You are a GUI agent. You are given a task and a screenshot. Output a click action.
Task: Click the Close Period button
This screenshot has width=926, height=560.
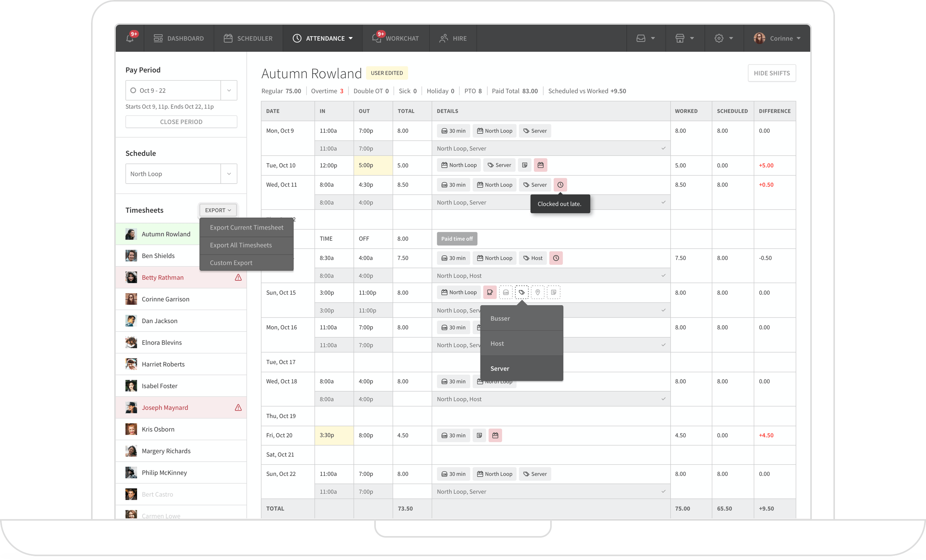181,121
